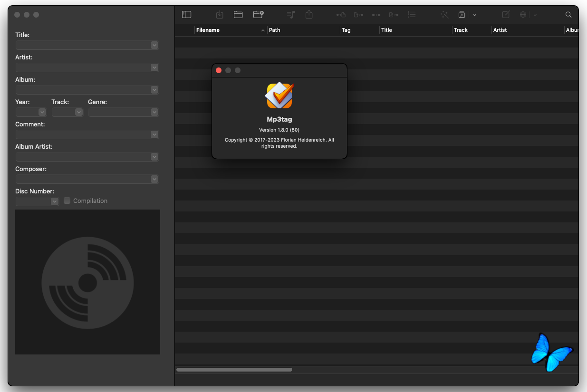The height and width of the screenshot is (392, 587).
Task: Click the album cover art placeholder
Action: (x=87, y=282)
